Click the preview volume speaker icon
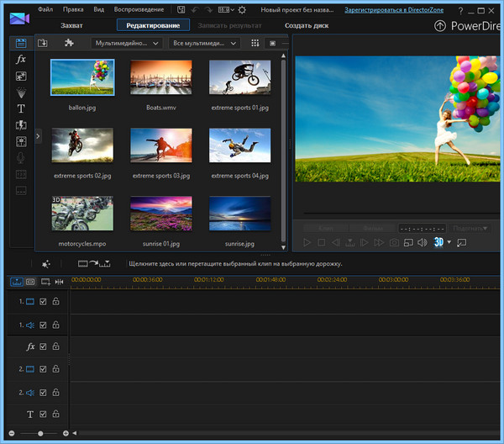Screen dimensions: 504x444 point(423,242)
